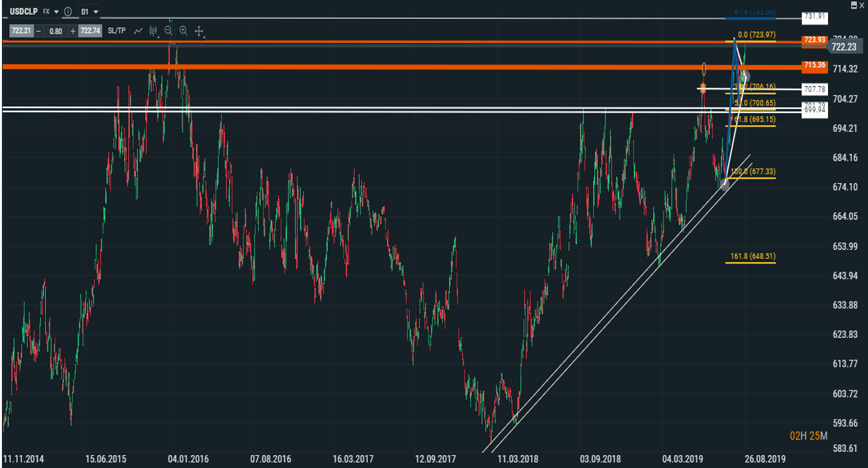Click the 03.09.2018 date on time axis
Screen dimensions: 868x468
pos(600,460)
